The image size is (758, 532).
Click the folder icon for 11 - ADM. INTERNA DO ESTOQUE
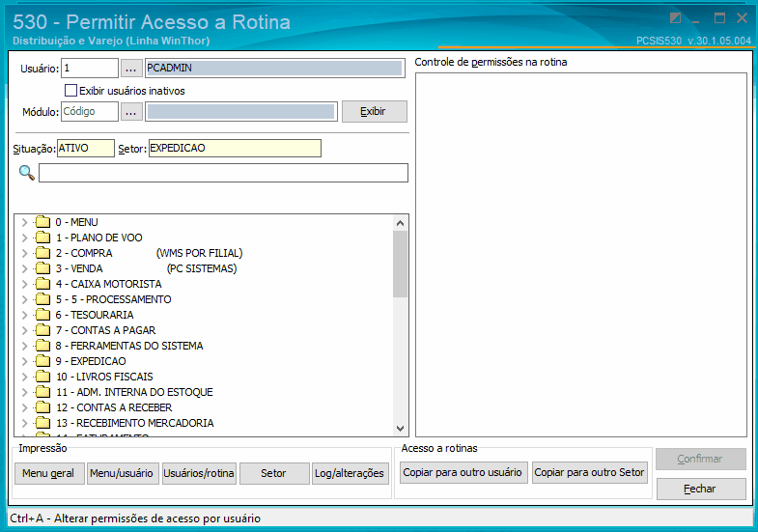(x=43, y=392)
